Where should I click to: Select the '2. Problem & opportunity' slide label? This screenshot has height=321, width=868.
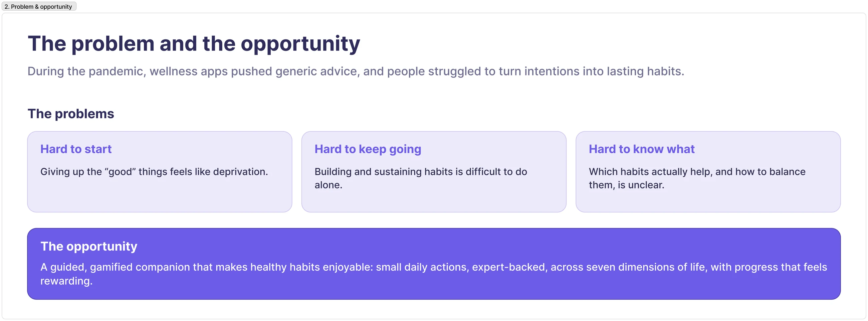[39, 6]
